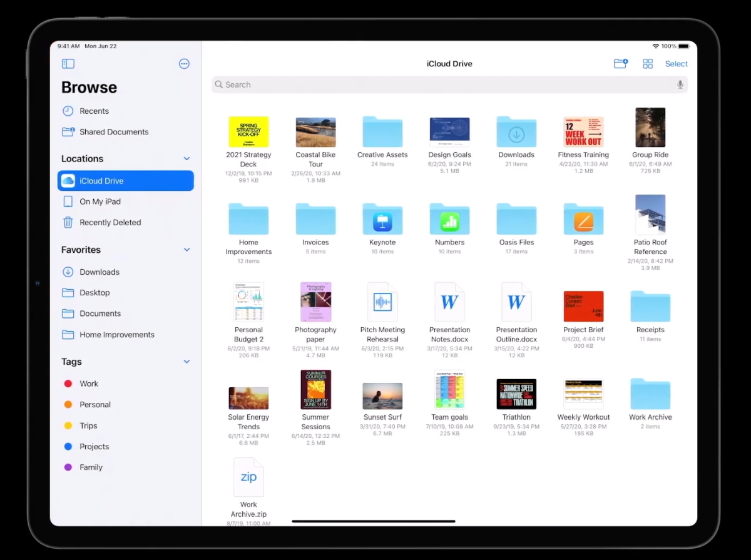Viewport: 751px width, 560px height.
Task: Open the Keynote app folder
Action: tap(382, 219)
